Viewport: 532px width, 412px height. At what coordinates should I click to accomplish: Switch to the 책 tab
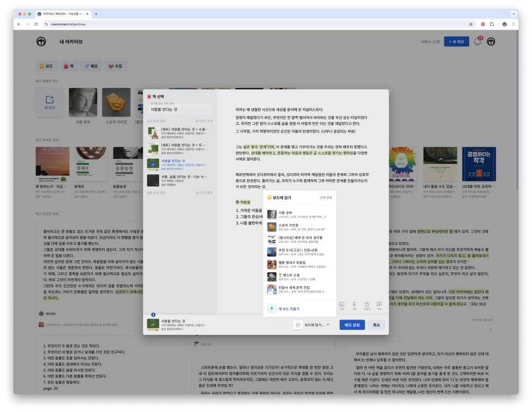click(69, 66)
